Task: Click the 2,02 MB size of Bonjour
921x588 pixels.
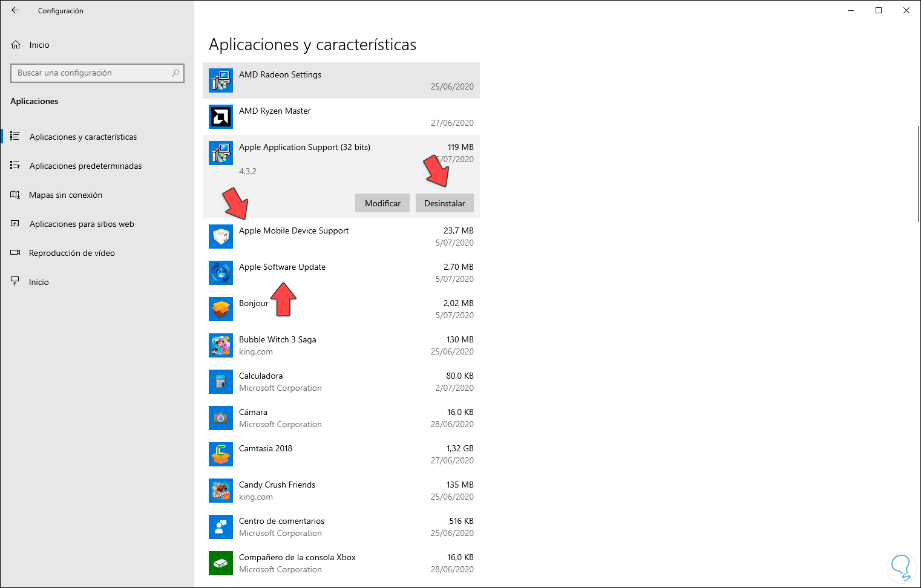Action: tap(459, 303)
